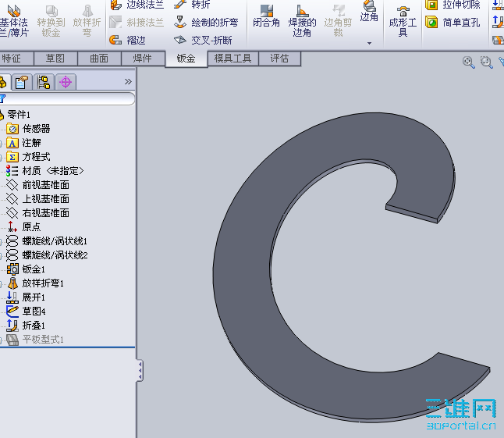Image resolution: width=504 pixels, height=438 pixels.
Task: Switch to the 评估 (Evaluate) tab
Action: pos(279,59)
